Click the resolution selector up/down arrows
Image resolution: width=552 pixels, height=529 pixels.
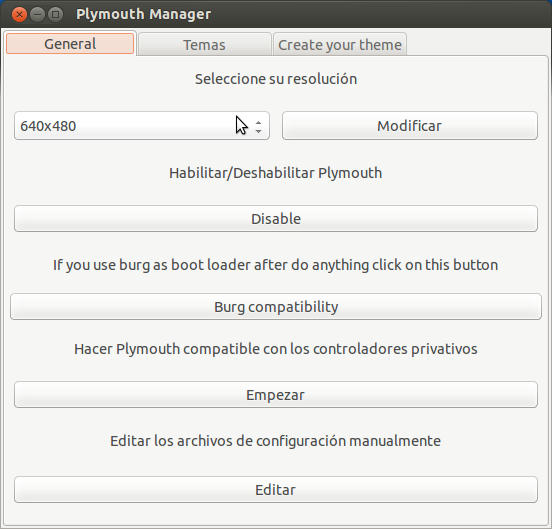(258, 127)
